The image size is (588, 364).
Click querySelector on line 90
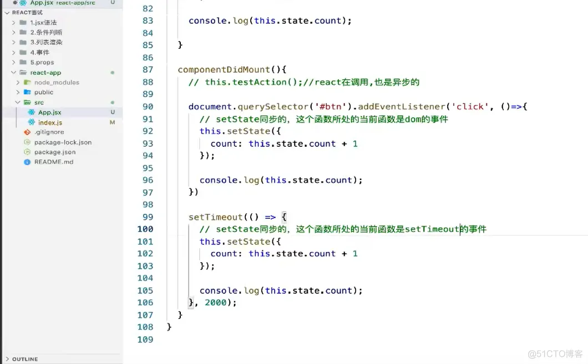pyautogui.click(x=273, y=107)
